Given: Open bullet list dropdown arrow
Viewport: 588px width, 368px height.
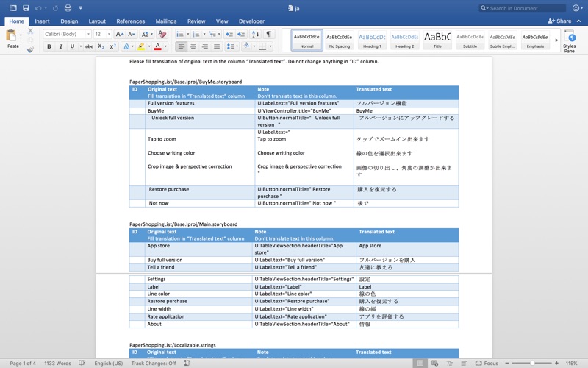Looking at the screenshot, I should click(188, 34).
